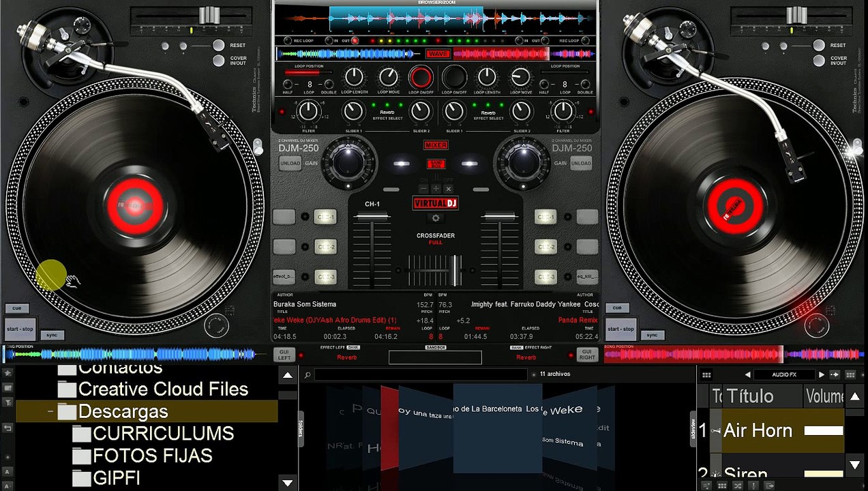Click the right deck cue button

(x=617, y=308)
